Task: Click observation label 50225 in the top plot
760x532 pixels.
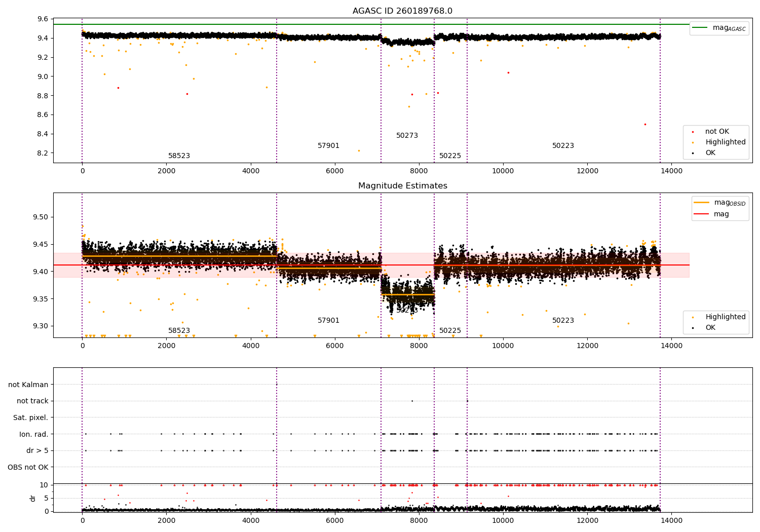Action: 450,156
